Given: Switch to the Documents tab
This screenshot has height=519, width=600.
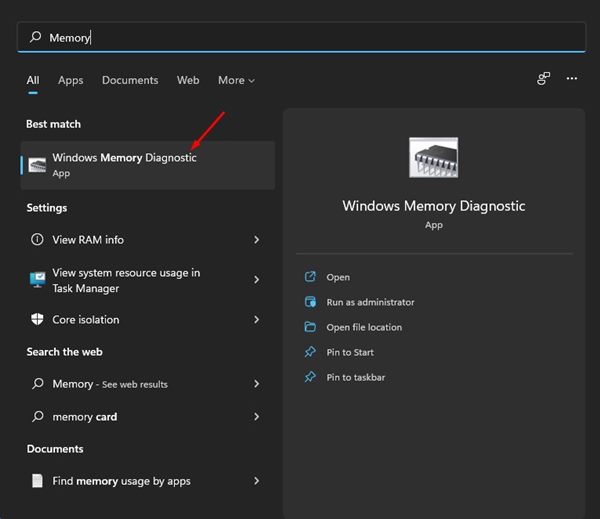Looking at the screenshot, I should pos(130,80).
